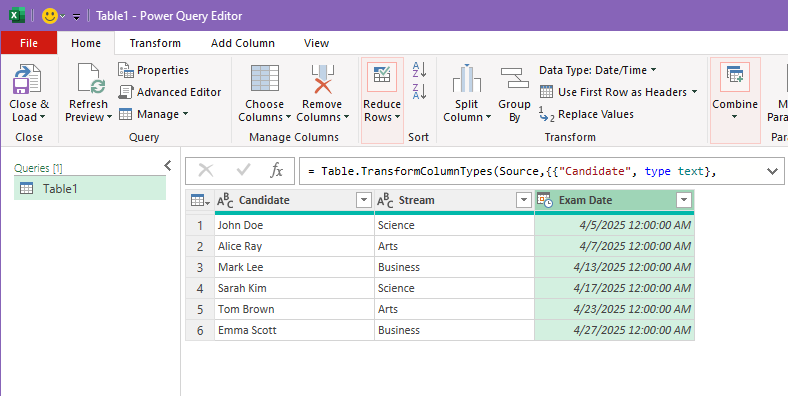Screen dimensions: 788x396
Task: Switch to the View ribbon tab
Action: (x=316, y=43)
